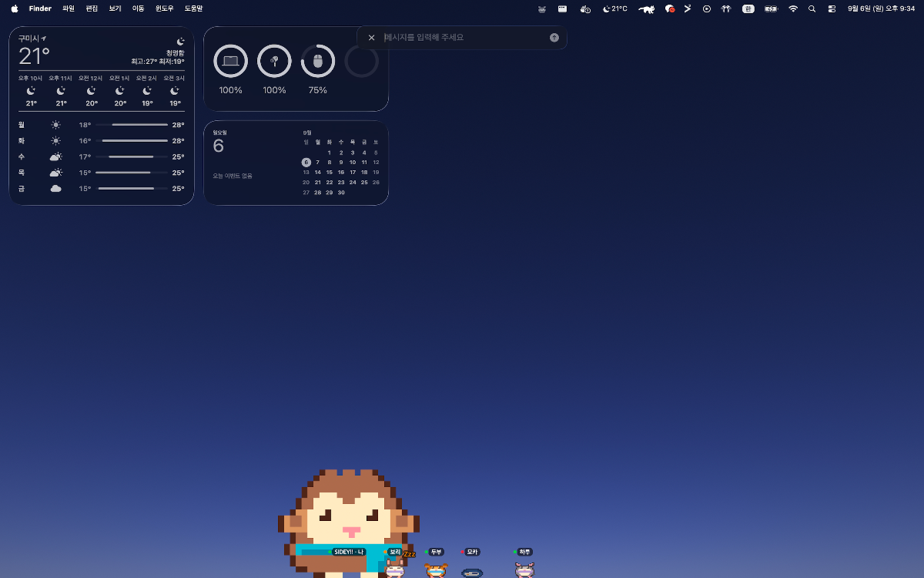Click the empty battery ring slot
Image resolution: width=924 pixels, height=578 pixels.
coord(361,61)
